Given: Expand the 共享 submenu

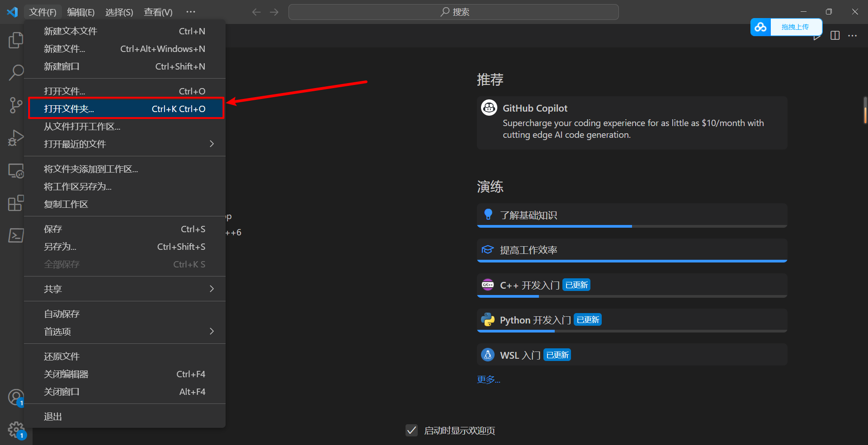Looking at the screenshot, I should pos(125,289).
